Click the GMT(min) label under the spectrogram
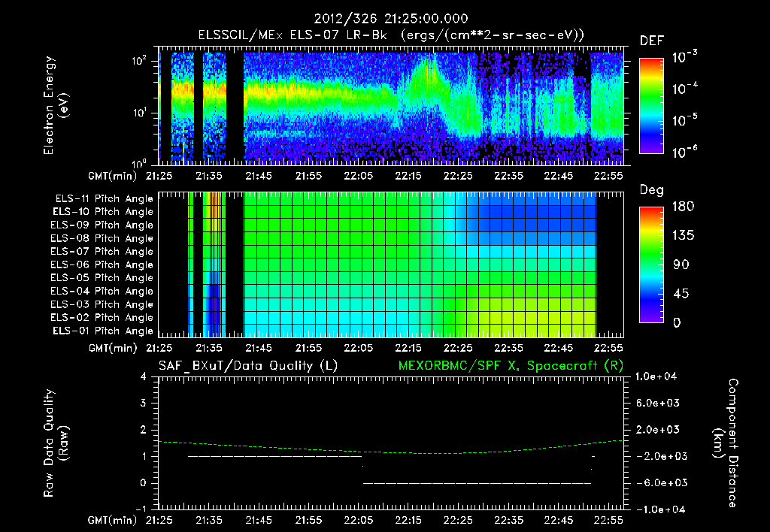770x532 pixels. click(113, 176)
